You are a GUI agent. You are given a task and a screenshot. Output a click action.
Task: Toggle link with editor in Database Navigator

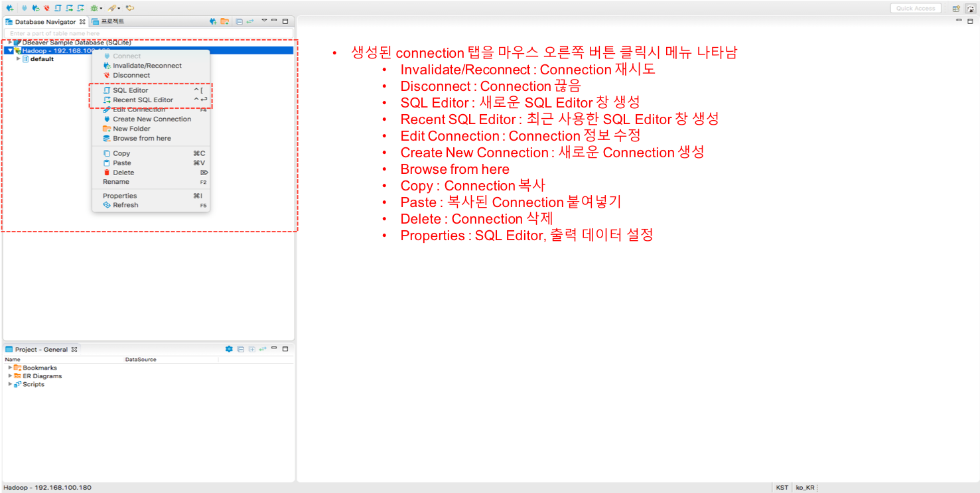[250, 21]
